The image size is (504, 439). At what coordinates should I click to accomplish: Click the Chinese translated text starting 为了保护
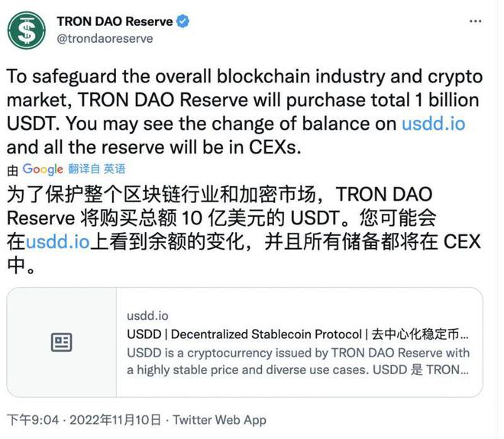pos(221,218)
